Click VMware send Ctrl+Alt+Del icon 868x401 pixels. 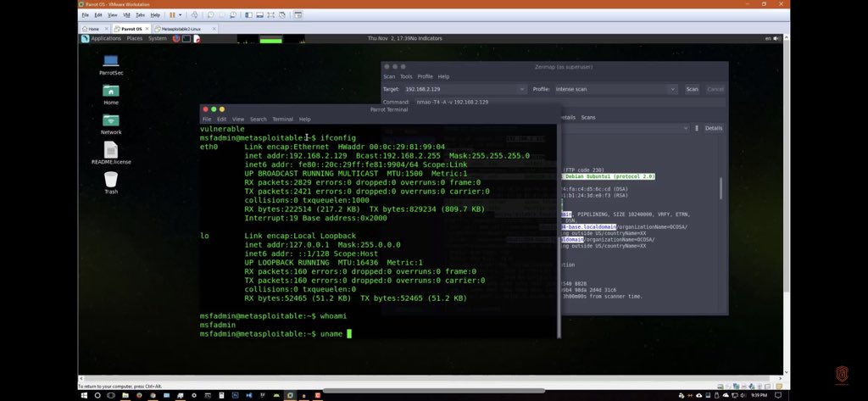(x=194, y=15)
